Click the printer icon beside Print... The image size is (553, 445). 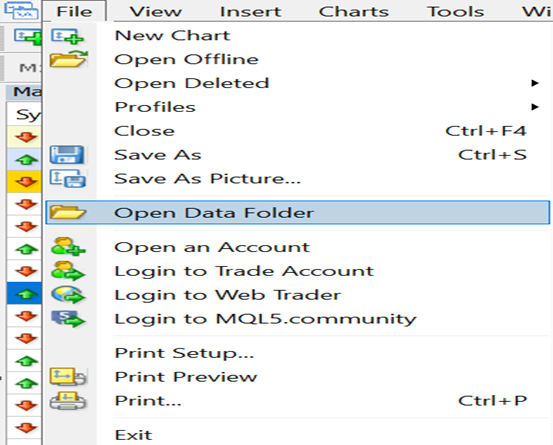[68, 401]
